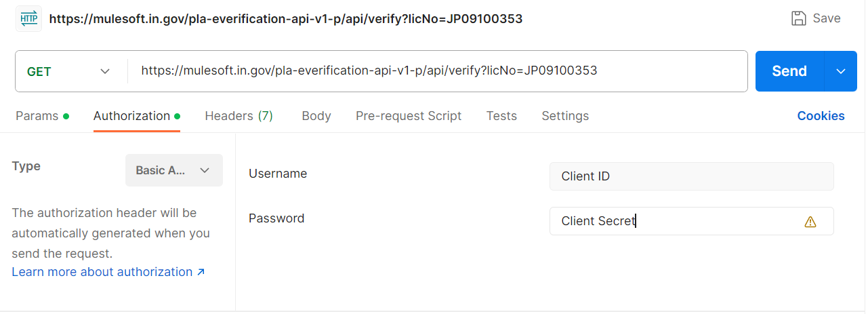Click inside the Password input field
Screen dimensions: 868x314
tap(678, 221)
